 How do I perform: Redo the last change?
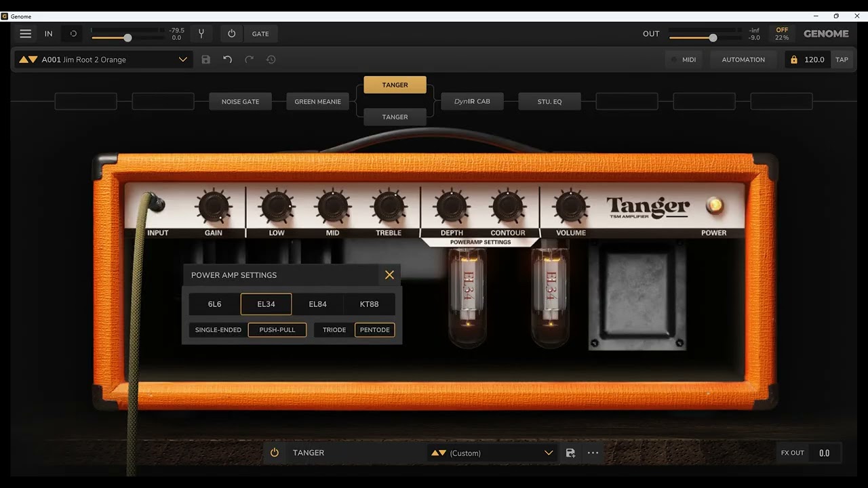(249, 60)
